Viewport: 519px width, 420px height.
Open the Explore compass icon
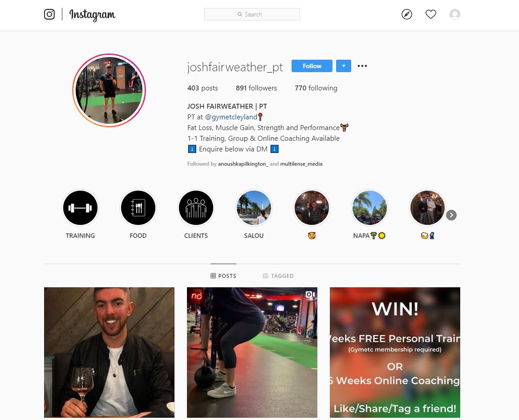(407, 14)
